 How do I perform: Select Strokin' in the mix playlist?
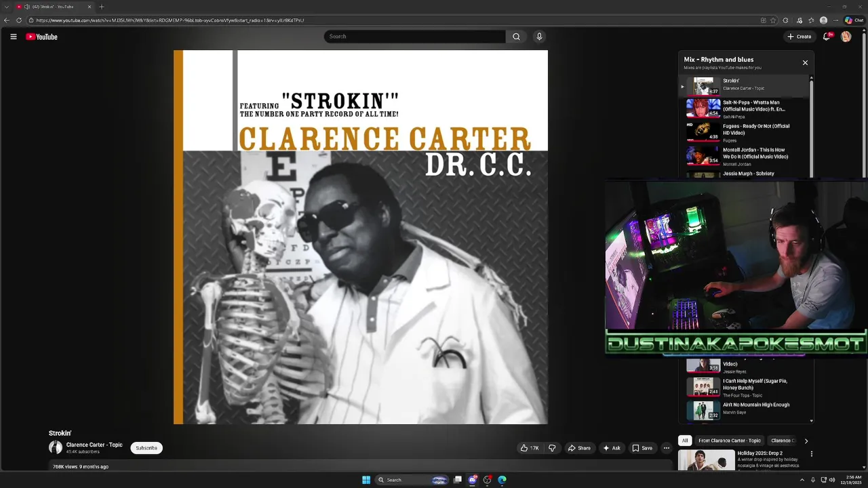(x=744, y=86)
